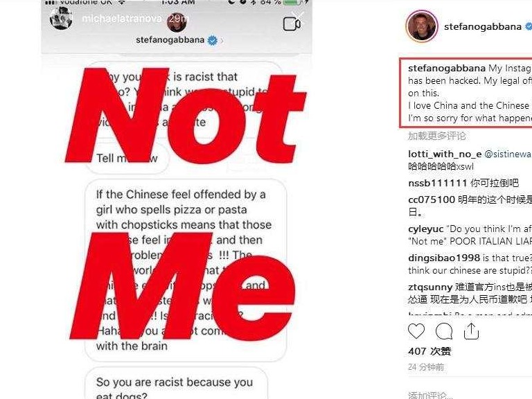Open stefanogabbana's profile picture on the post

coord(422,26)
